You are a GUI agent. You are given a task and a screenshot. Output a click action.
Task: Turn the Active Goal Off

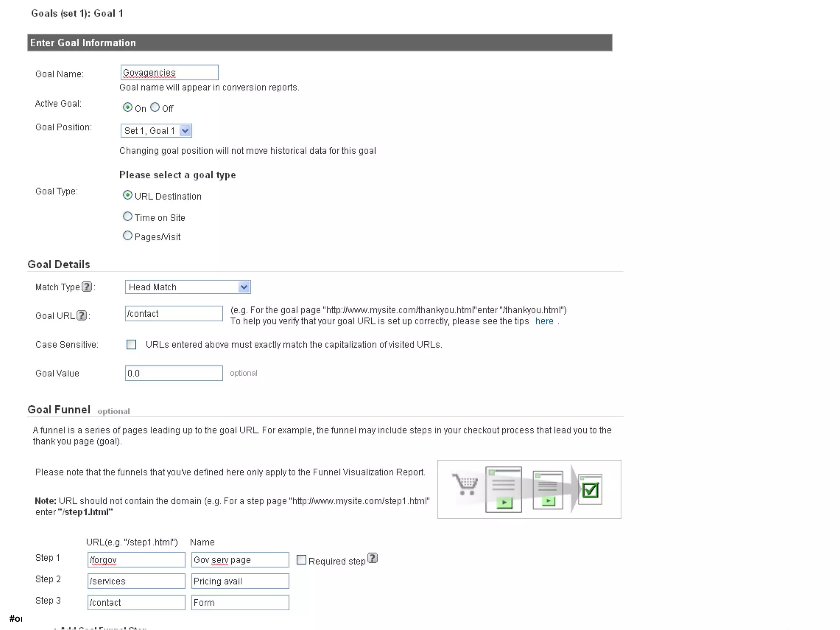point(155,107)
